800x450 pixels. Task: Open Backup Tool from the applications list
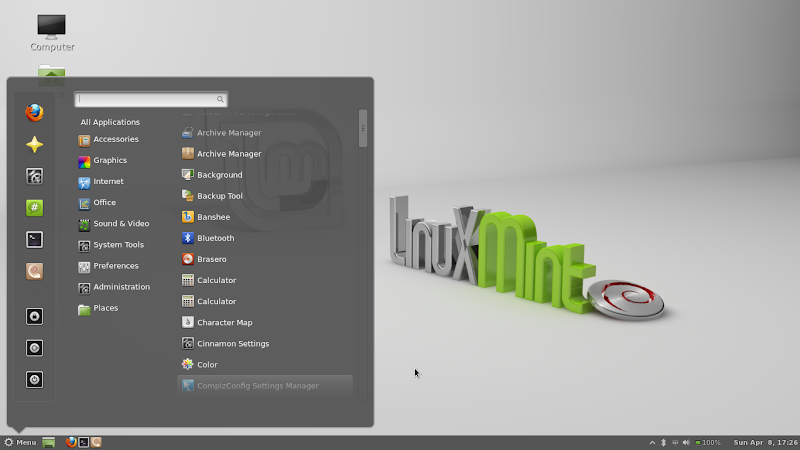click(x=265, y=196)
